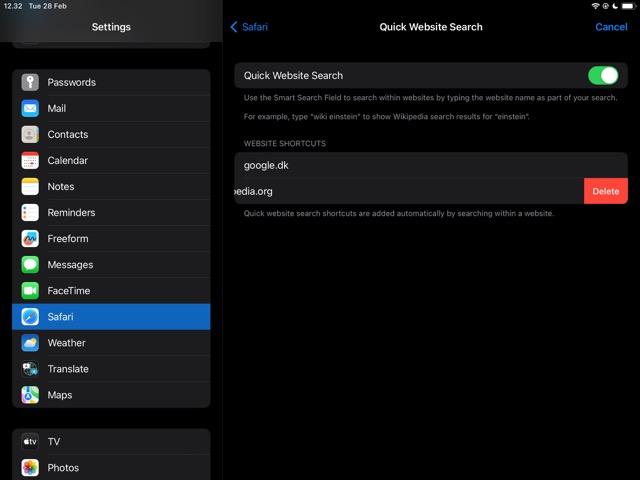The height and width of the screenshot is (480, 640).
Task: Open Photos settings
Action: coord(63,468)
